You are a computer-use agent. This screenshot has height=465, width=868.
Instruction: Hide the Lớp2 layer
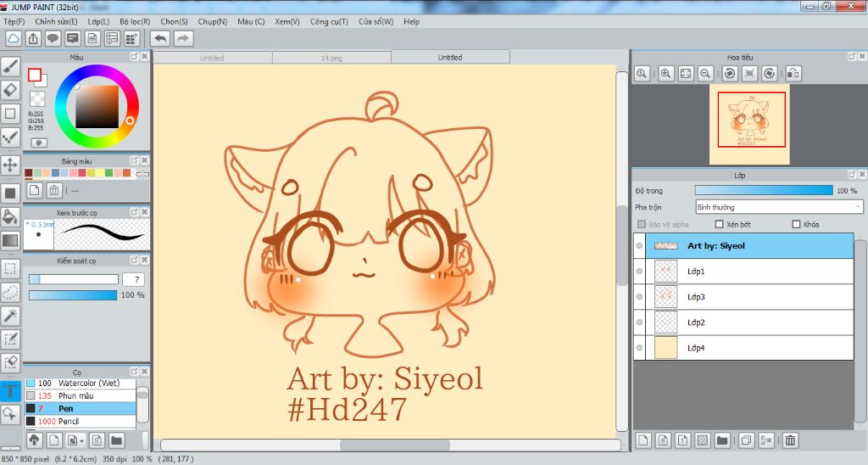pos(639,322)
